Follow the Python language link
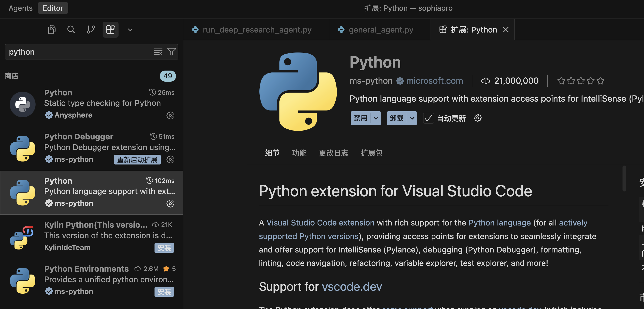Viewport: 644px width, 309px height. pyautogui.click(x=499, y=223)
